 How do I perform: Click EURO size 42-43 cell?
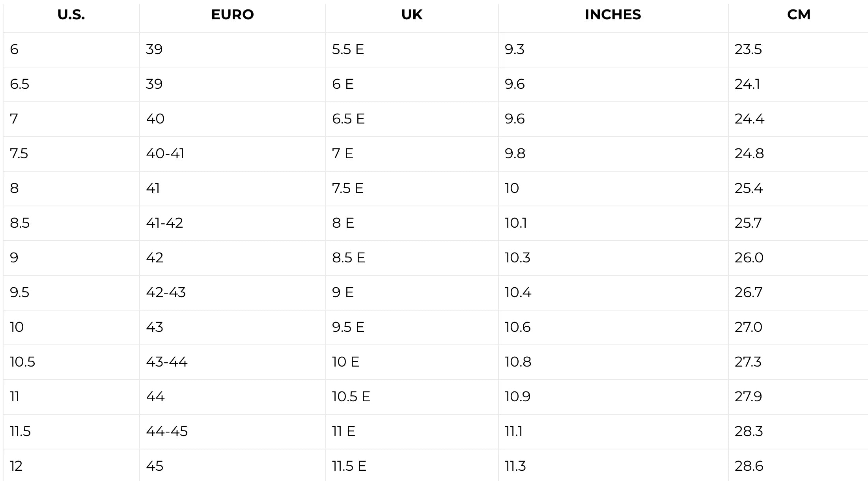tap(166, 292)
